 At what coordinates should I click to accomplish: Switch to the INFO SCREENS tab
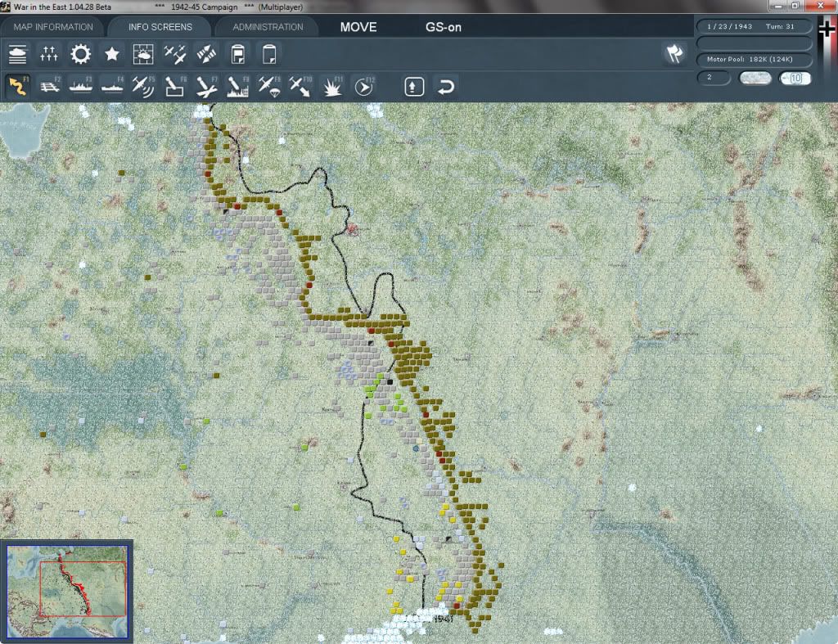[x=160, y=27]
